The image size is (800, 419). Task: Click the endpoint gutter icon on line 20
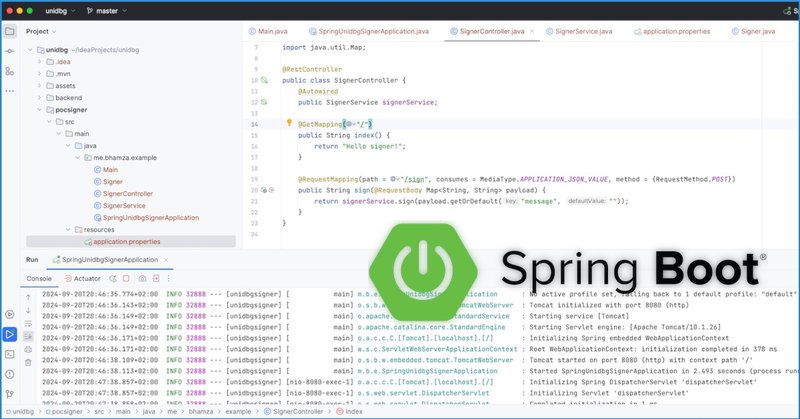click(x=264, y=190)
